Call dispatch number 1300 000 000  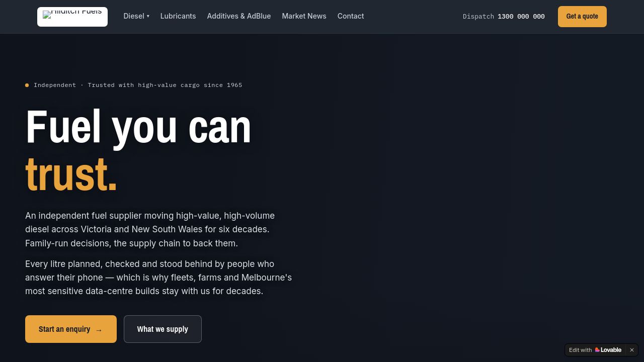tap(504, 17)
